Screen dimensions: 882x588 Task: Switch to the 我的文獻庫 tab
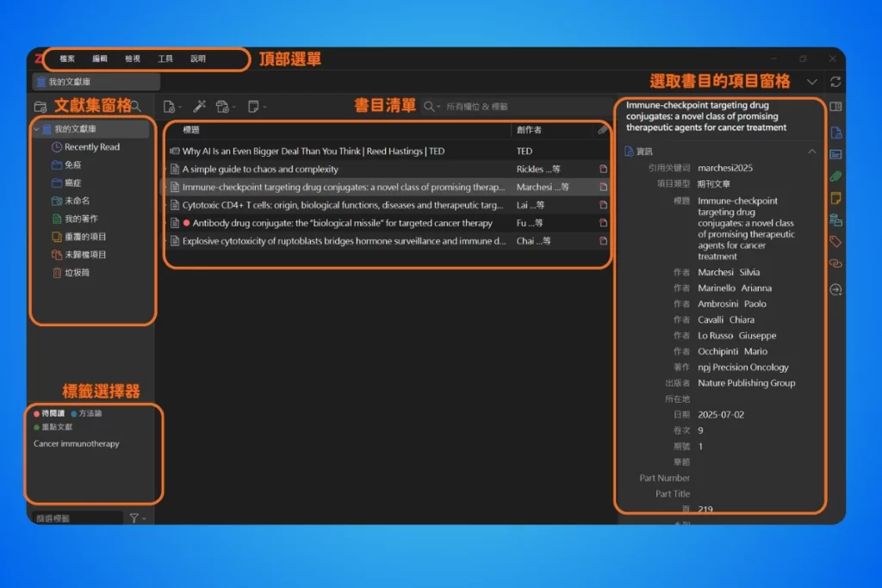coord(96,82)
